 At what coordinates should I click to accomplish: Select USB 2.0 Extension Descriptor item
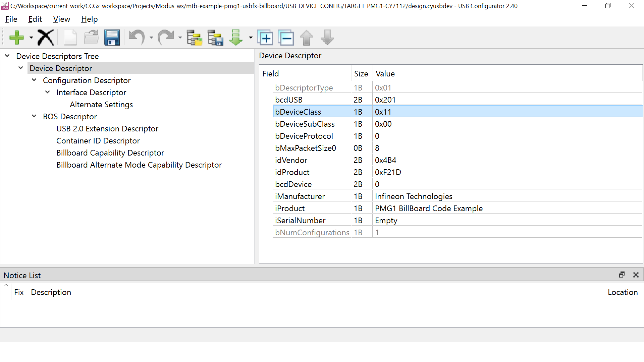107,129
